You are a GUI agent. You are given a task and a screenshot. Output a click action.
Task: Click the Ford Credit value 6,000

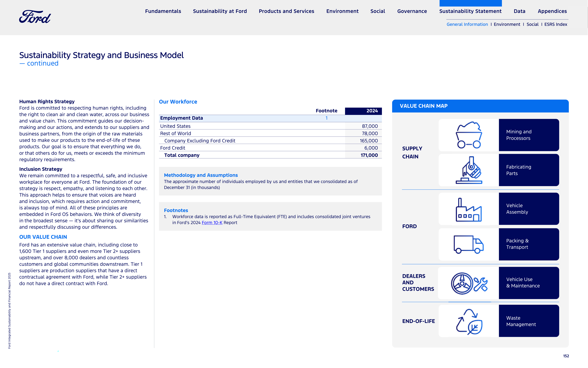371,148
